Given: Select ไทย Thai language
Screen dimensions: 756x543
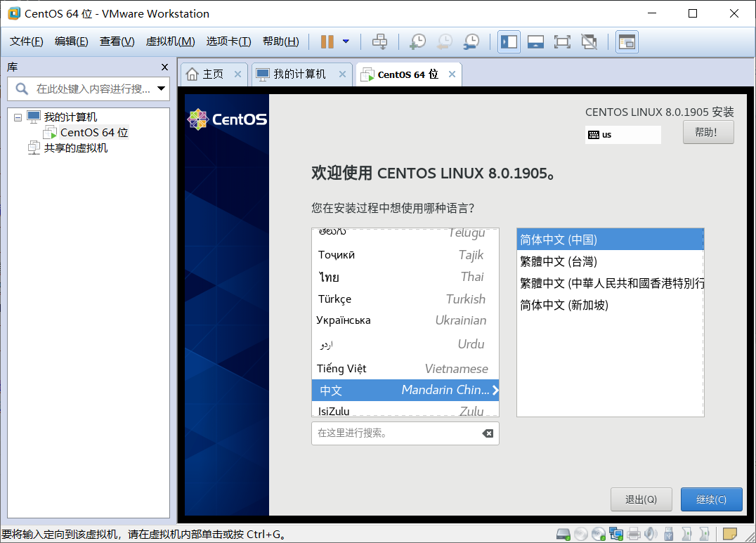Looking at the screenshot, I should point(405,277).
